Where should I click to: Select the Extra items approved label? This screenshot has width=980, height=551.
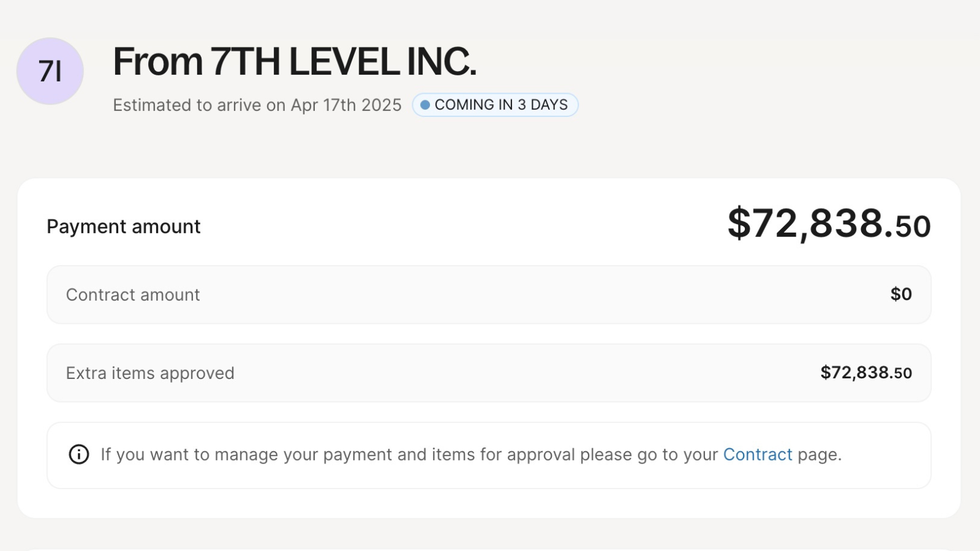coord(150,373)
